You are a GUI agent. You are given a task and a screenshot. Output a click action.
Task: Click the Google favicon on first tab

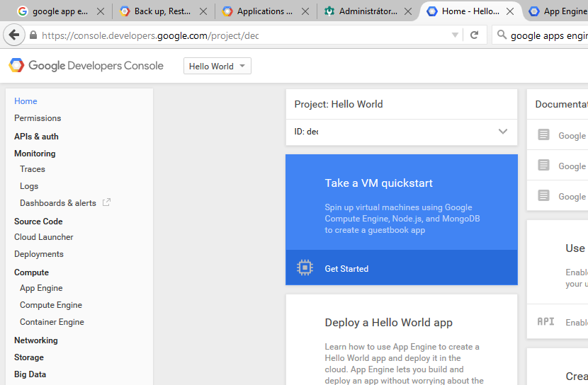[23, 11]
